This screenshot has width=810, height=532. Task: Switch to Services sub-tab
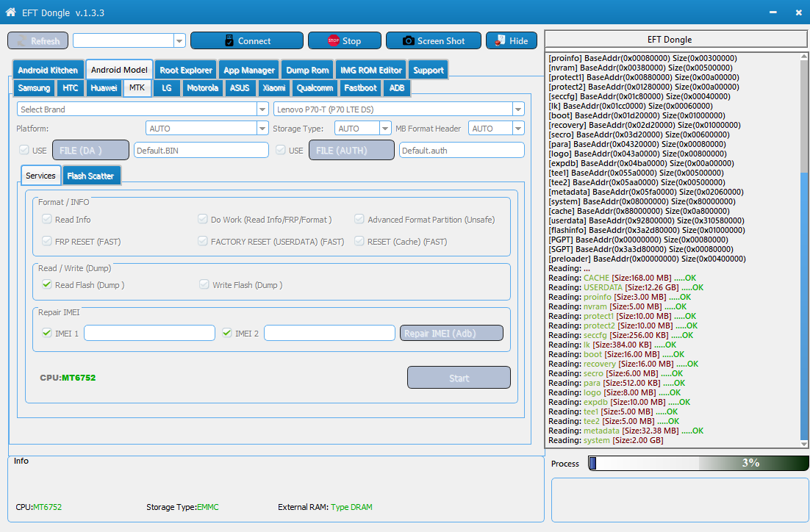pos(41,176)
